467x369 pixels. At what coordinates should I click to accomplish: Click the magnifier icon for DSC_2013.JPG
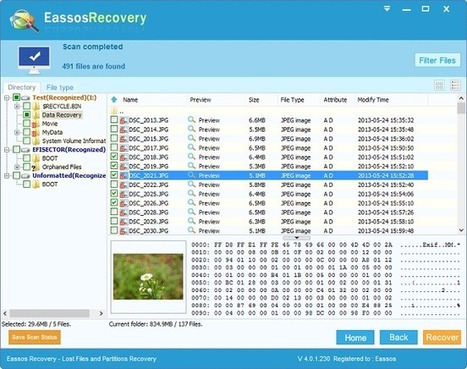[x=191, y=120]
